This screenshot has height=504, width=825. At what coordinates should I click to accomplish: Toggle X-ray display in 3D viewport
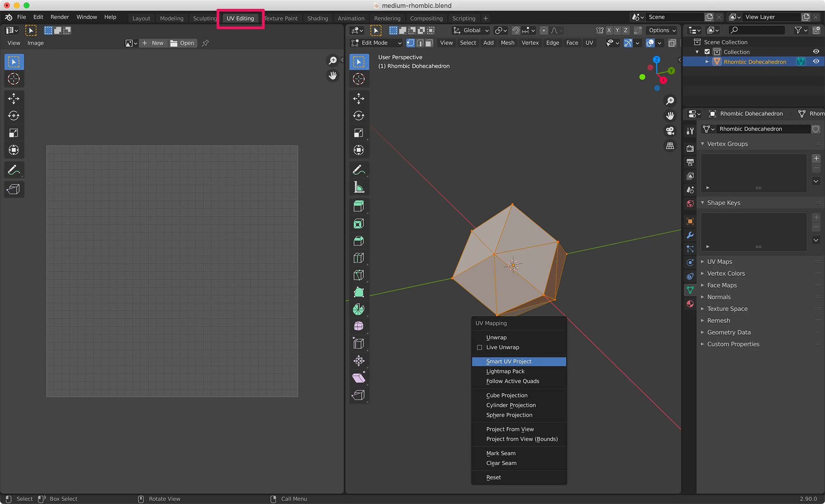click(x=672, y=43)
